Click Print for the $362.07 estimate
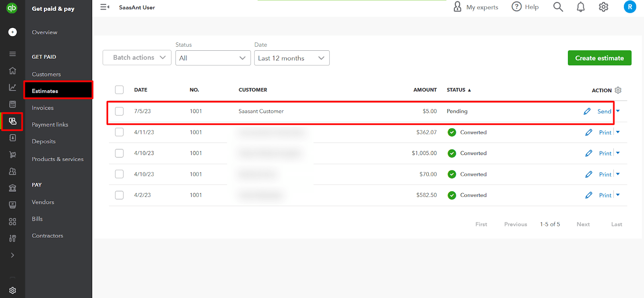 (605, 132)
